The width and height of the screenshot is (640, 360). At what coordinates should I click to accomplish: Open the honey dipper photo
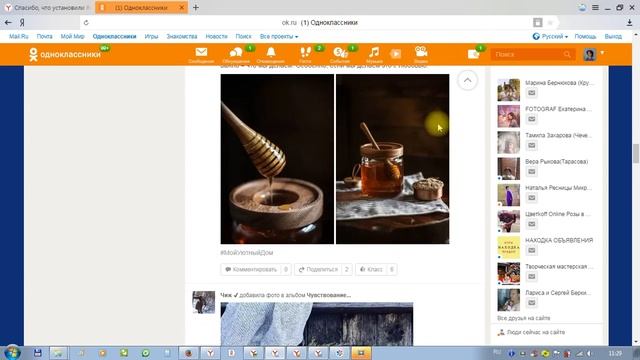277,159
